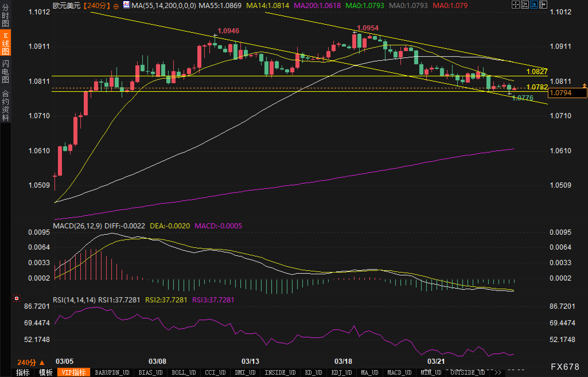Viewport: 588px width, 377px height.
Task: Switch to 分时图 view in left sidebar
Action: [5, 15]
